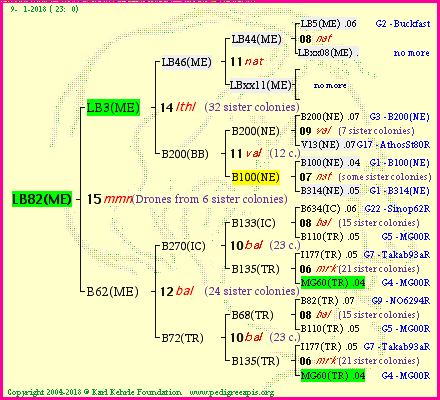Screen dimensions: 440x400
Task: Click bottom green MG60(TR) .04 entry
Action: click(x=333, y=375)
